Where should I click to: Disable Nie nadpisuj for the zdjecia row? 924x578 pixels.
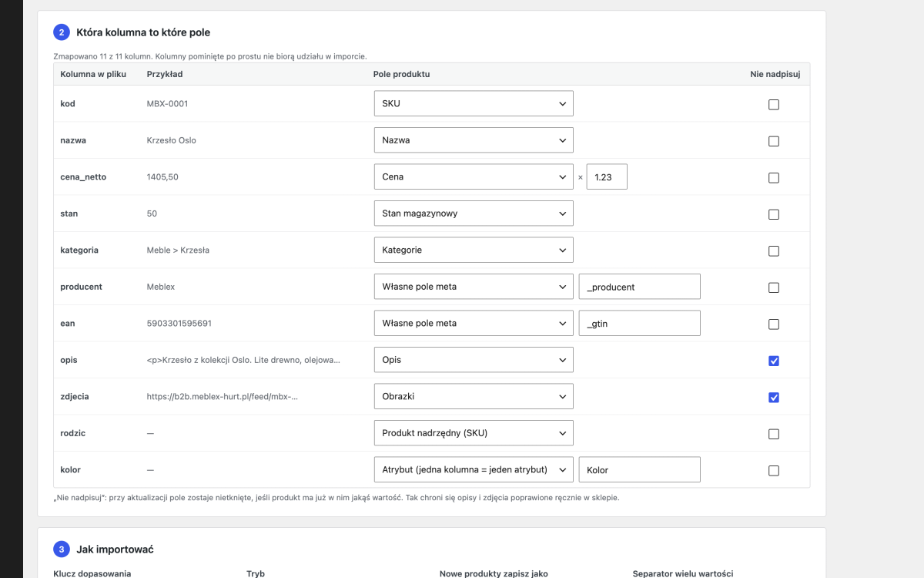click(774, 397)
